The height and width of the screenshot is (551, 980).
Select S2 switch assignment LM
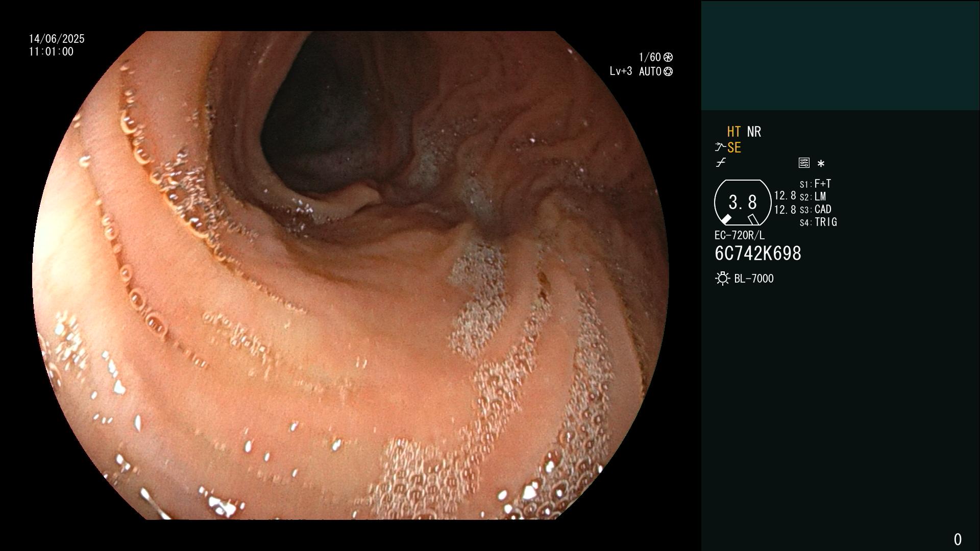[813, 196]
